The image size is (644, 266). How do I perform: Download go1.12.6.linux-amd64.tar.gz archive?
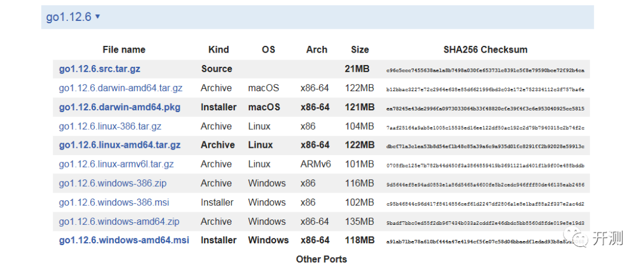click(x=119, y=145)
